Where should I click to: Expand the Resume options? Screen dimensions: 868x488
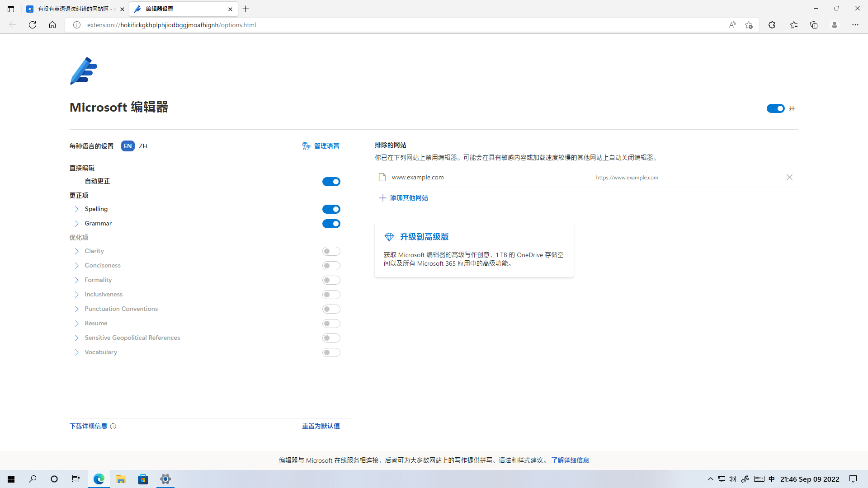point(76,324)
